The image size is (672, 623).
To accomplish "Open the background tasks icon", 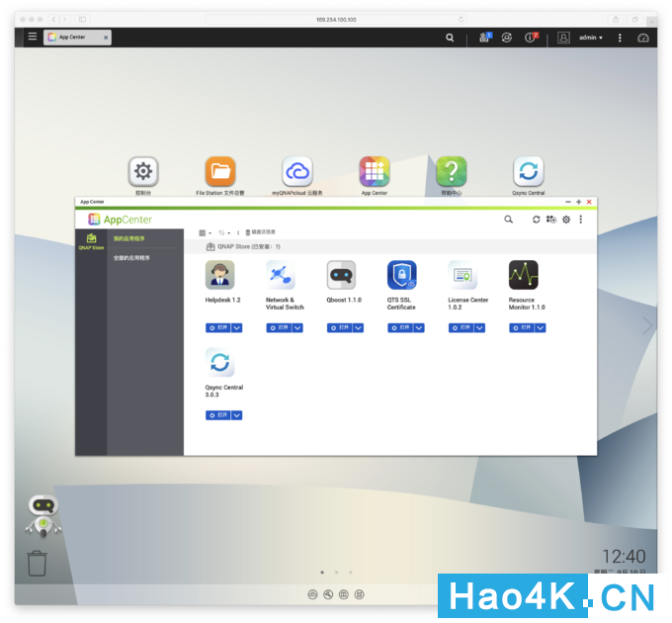I will pyautogui.click(x=484, y=38).
